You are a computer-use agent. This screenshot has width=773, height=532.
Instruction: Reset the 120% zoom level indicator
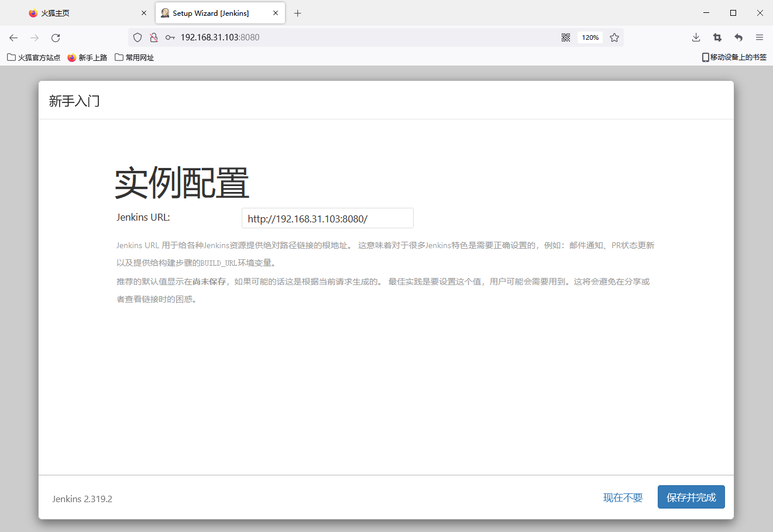pos(590,37)
